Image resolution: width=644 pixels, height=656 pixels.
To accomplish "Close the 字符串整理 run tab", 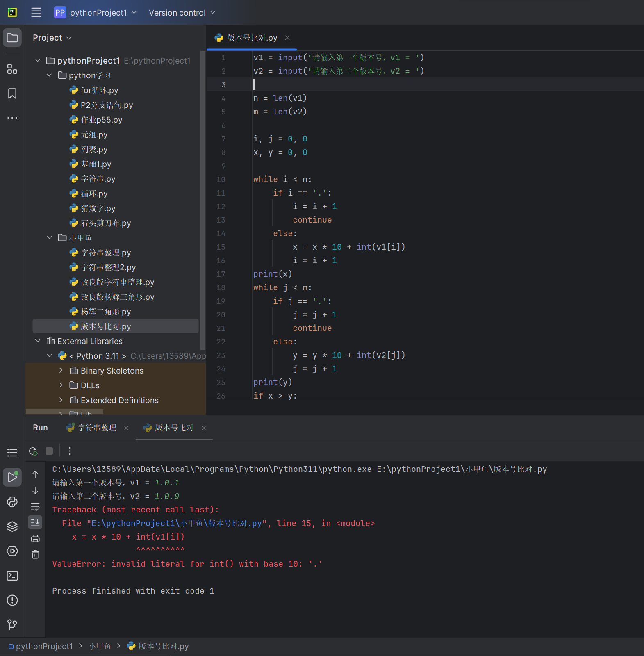I will point(126,428).
